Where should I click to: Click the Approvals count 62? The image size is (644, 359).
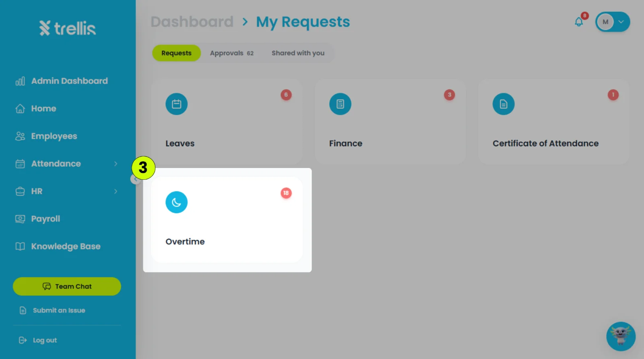[250, 54]
